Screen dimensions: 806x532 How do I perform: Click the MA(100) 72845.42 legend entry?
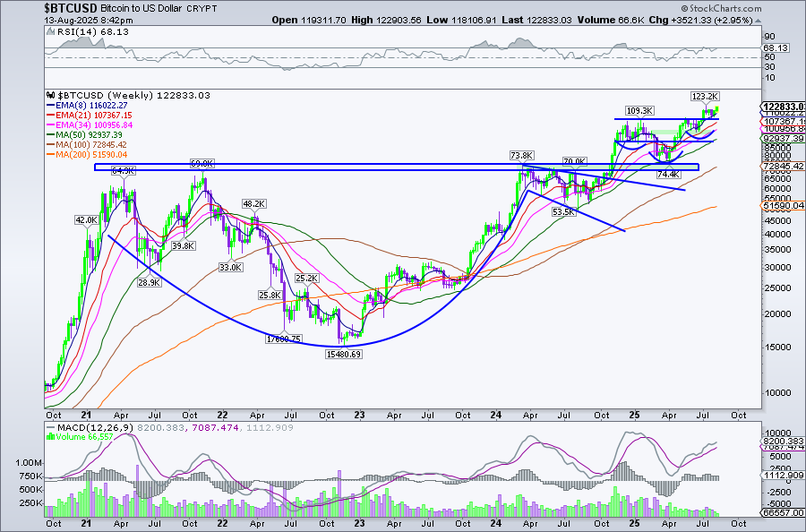click(x=91, y=145)
